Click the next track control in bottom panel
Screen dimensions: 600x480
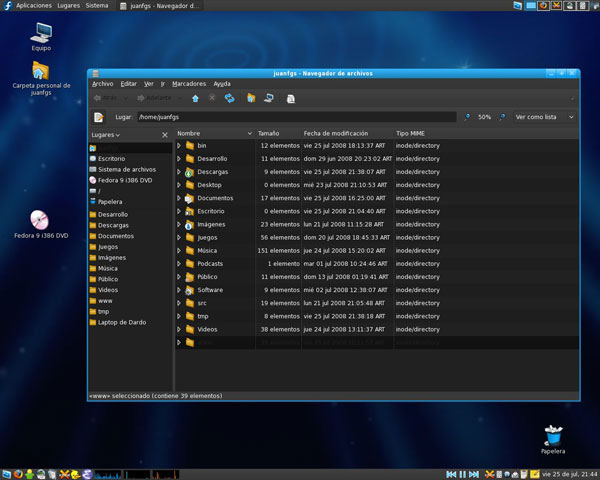[474, 475]
